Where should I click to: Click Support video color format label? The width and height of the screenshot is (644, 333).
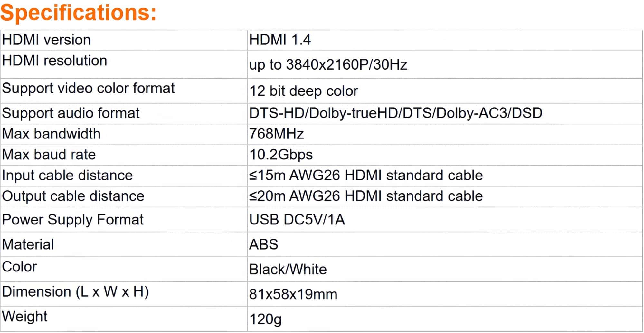(x=88, y=88)
